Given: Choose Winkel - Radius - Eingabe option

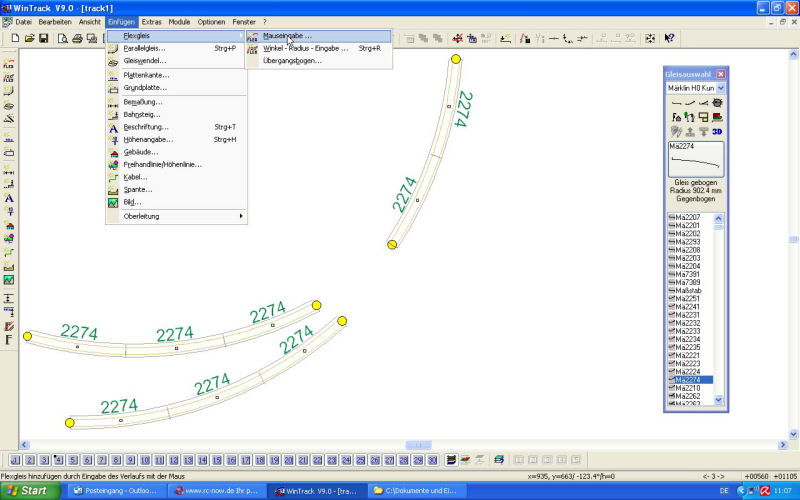Looking at the screenshot, I should pyautogui.click(x=319, y=48).
